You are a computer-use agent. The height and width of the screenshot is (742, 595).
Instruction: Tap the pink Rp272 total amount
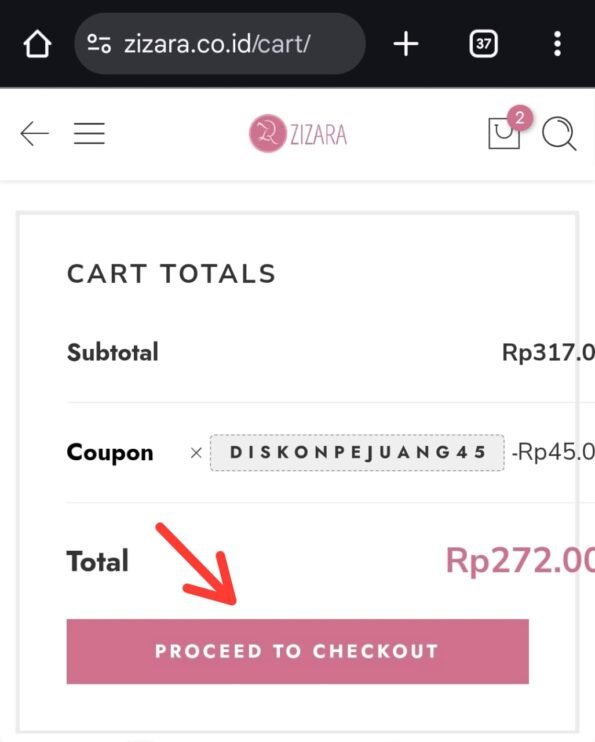[520, 561]
